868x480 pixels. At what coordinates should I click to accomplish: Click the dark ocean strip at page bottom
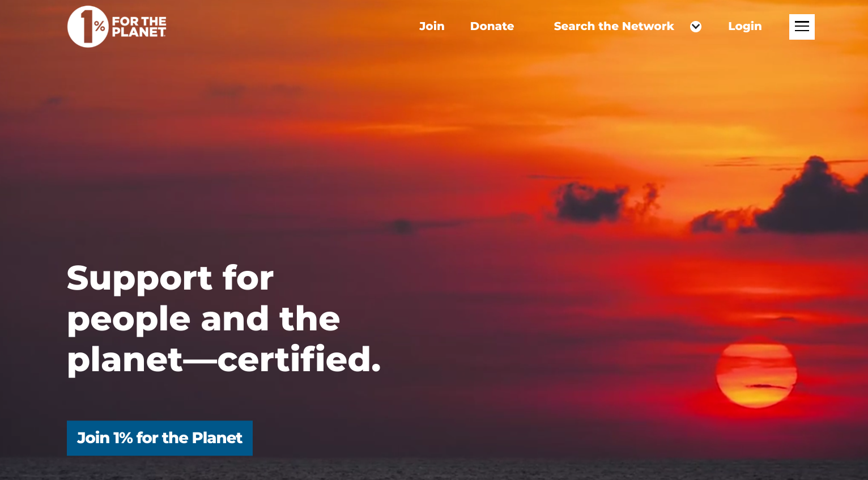click(x=434, y=469)
